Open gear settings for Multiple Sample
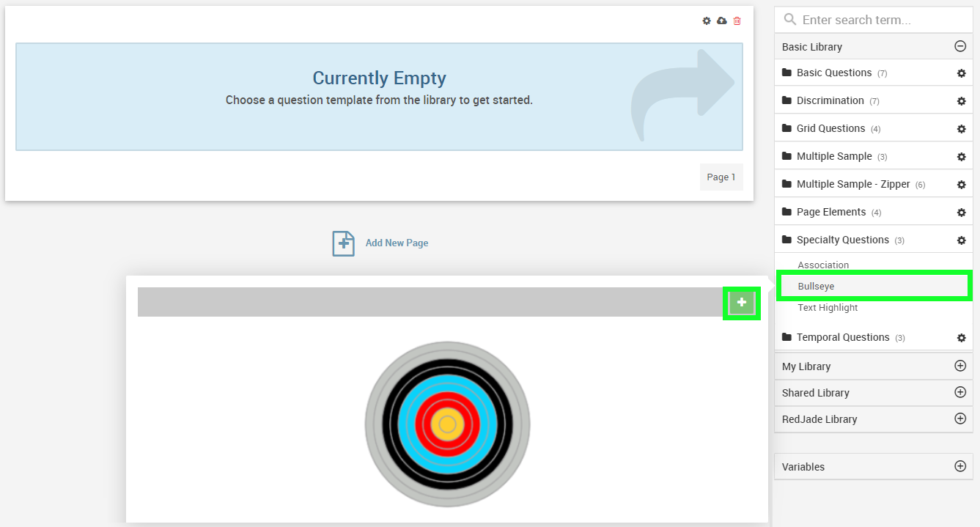The height and width of the screenshot is (527, 980). 962,157
